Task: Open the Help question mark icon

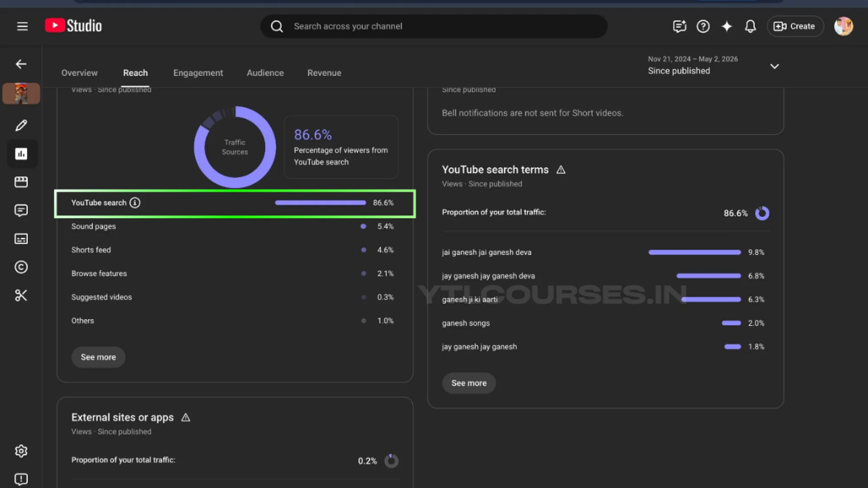Action: tap(703, 26)
